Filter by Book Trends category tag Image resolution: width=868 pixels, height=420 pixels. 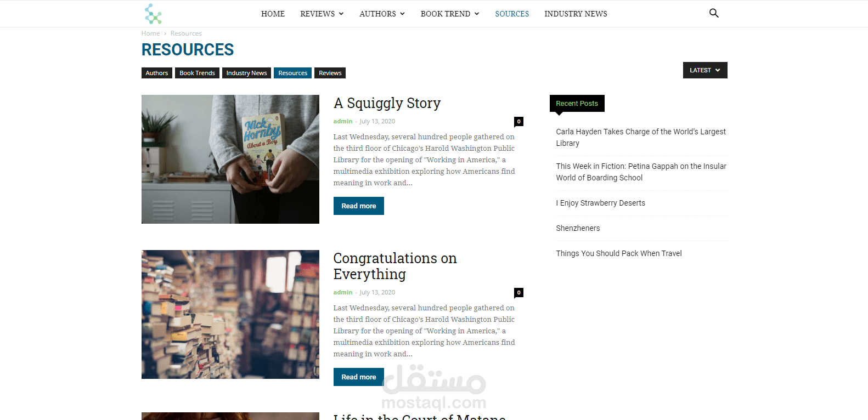coord(197,73)
